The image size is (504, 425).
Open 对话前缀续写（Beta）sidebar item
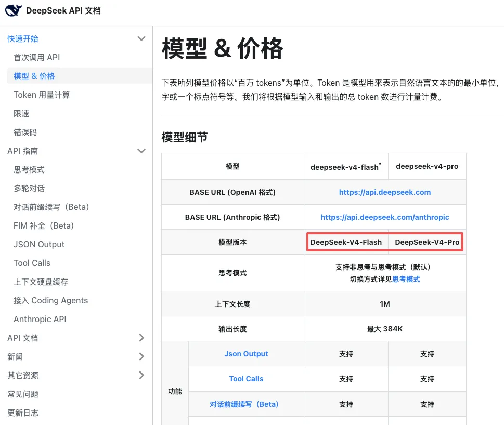51,207
